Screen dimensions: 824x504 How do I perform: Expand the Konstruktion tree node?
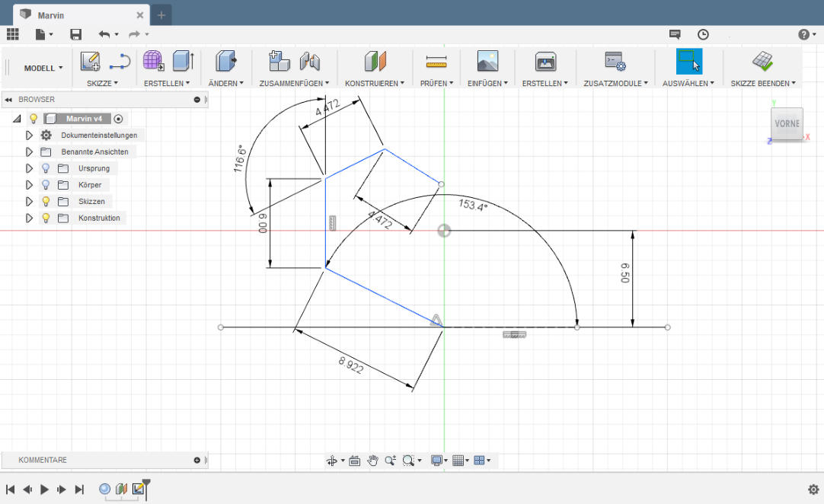[x=29, y=218]
